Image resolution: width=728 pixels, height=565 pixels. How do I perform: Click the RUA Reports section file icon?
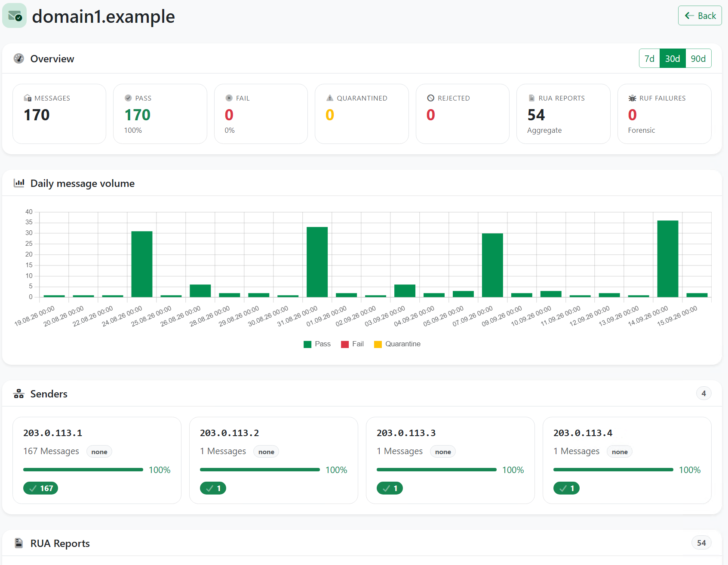[18, 543]
